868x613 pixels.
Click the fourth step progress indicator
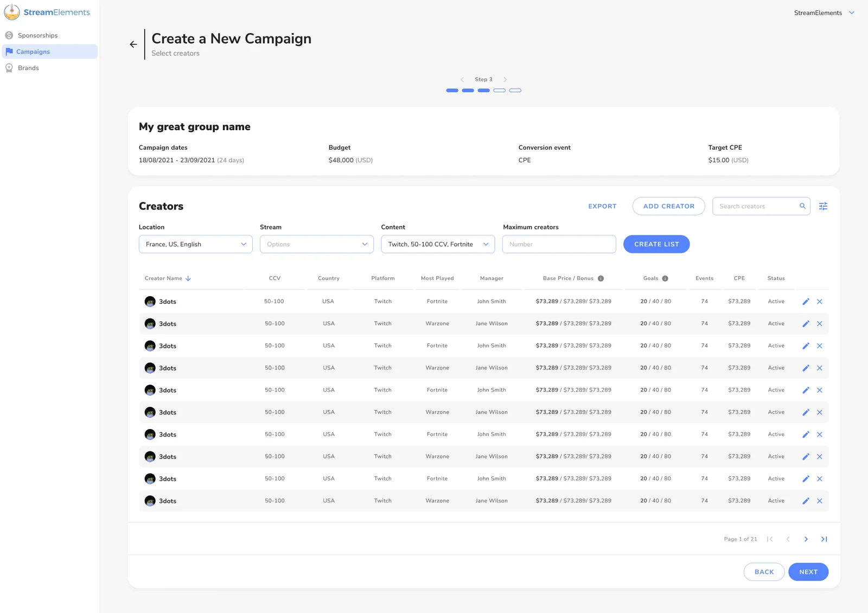tap(500, 91)
